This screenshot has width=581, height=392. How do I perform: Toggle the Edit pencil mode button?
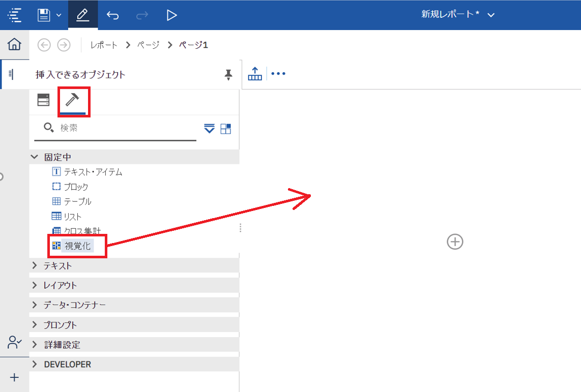[82, 15]
